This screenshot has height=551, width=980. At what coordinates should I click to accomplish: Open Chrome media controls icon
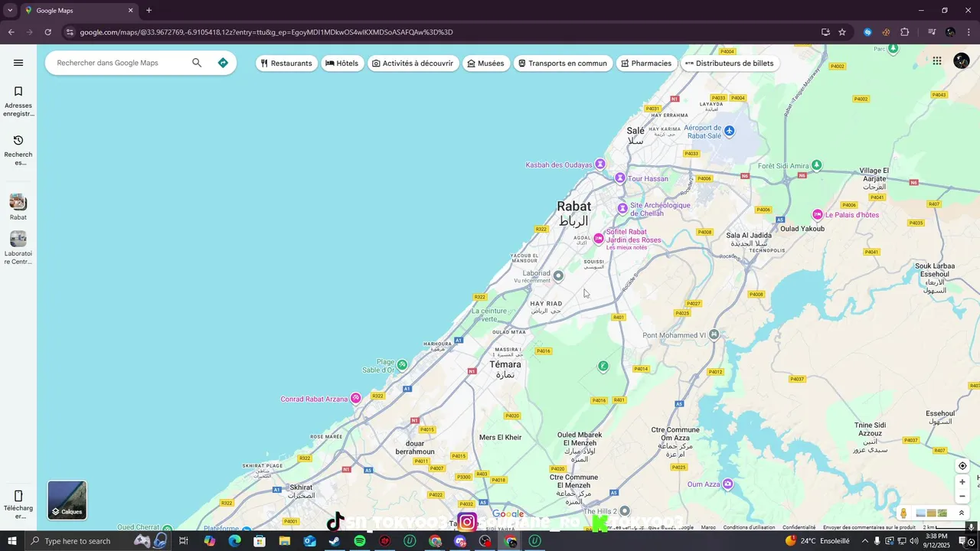pyautogui.click(x=932, y=32)
